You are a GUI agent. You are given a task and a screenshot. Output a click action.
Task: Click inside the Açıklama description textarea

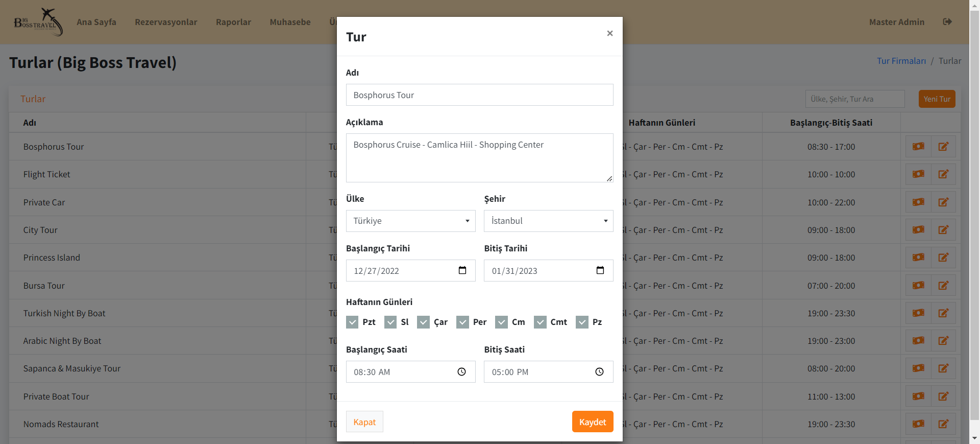[x=480, y=158]
